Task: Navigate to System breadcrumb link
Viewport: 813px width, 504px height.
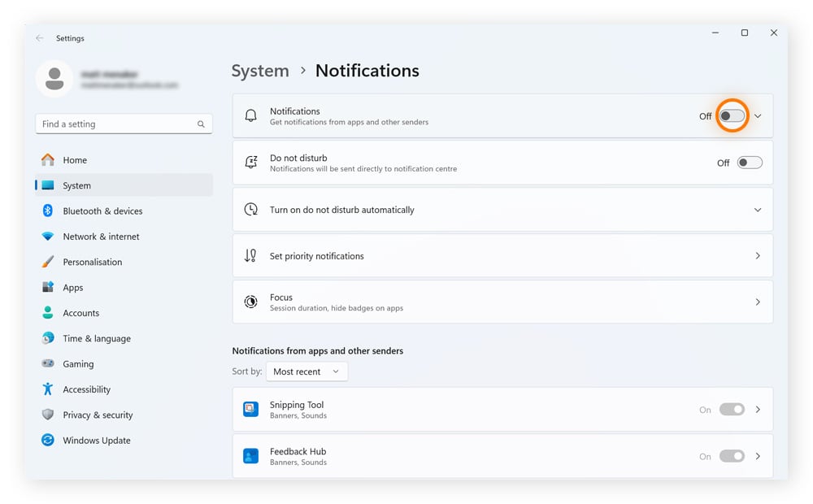Action: pos(260,71)
